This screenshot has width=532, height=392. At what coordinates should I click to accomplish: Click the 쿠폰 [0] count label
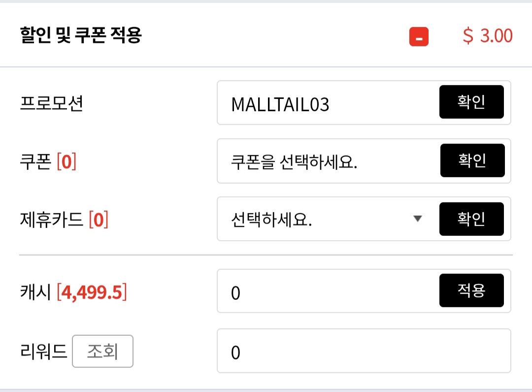tap(66, 162)
